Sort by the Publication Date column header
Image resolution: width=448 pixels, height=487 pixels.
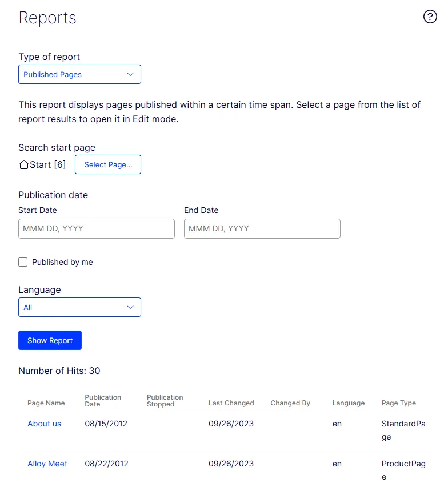[x=103, y=401]
